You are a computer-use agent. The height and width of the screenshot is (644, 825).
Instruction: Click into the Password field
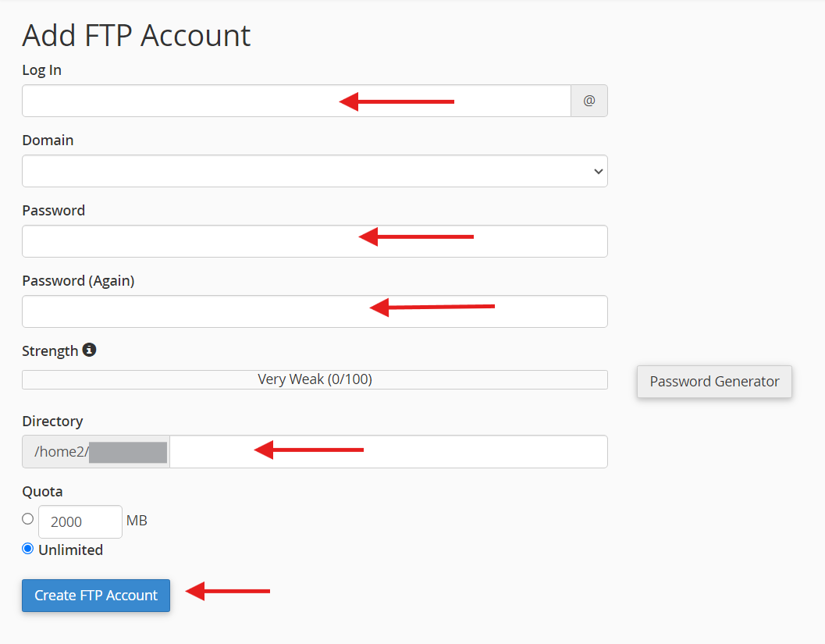click(315, 241)
